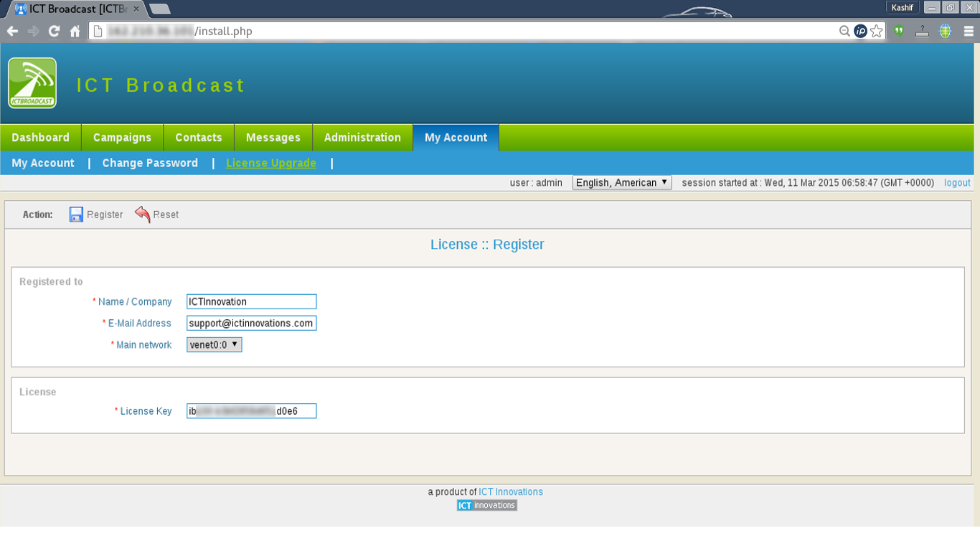Open the Change Password submenu link

click(x=150, y=163)
